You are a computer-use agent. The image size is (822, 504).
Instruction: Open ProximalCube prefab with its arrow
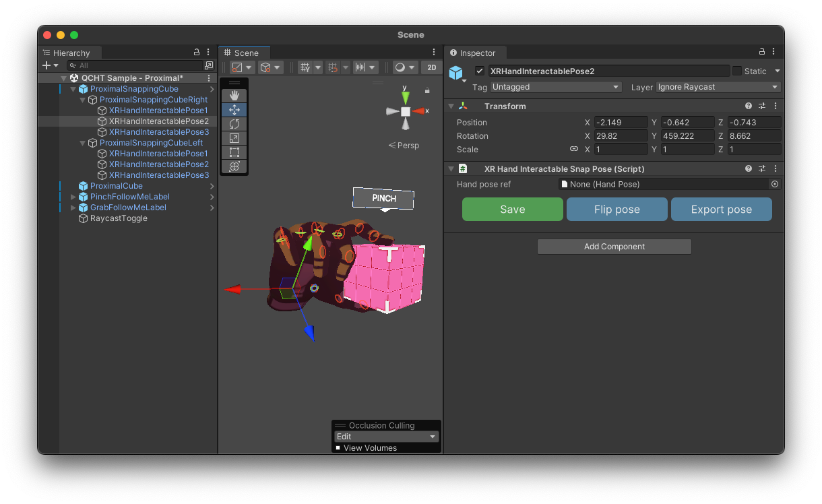(x=212, y=186)
